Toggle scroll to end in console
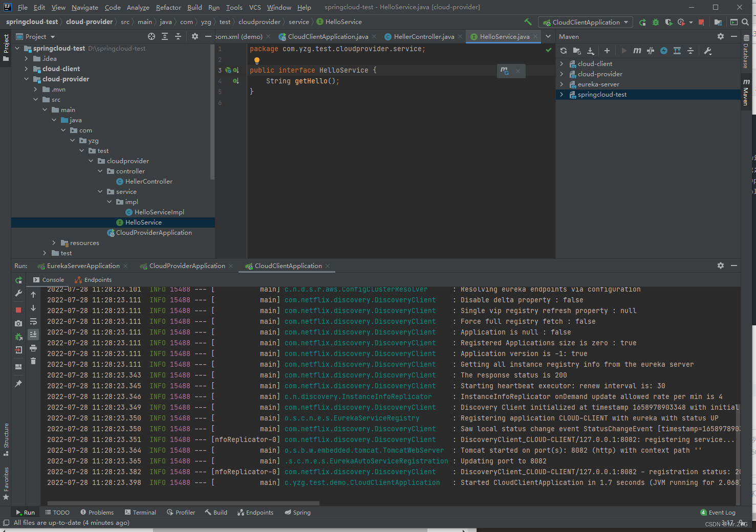Screen dimensions: 756x532 33,335
